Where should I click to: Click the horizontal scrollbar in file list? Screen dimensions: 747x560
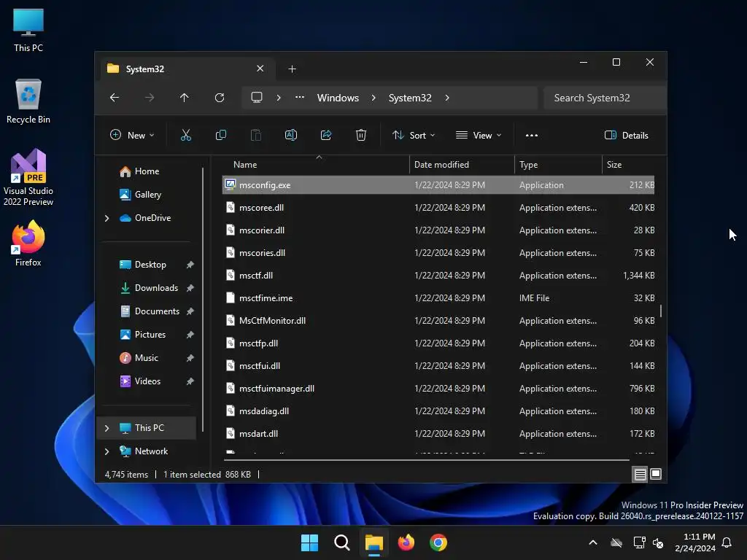tap(426, 460)
